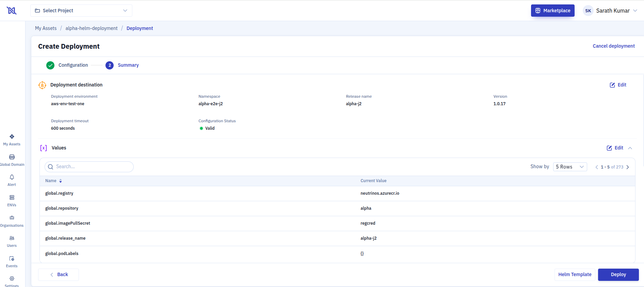Edit the Deployment destination section
The image size is (644, 287).
[x=618, y=85]
